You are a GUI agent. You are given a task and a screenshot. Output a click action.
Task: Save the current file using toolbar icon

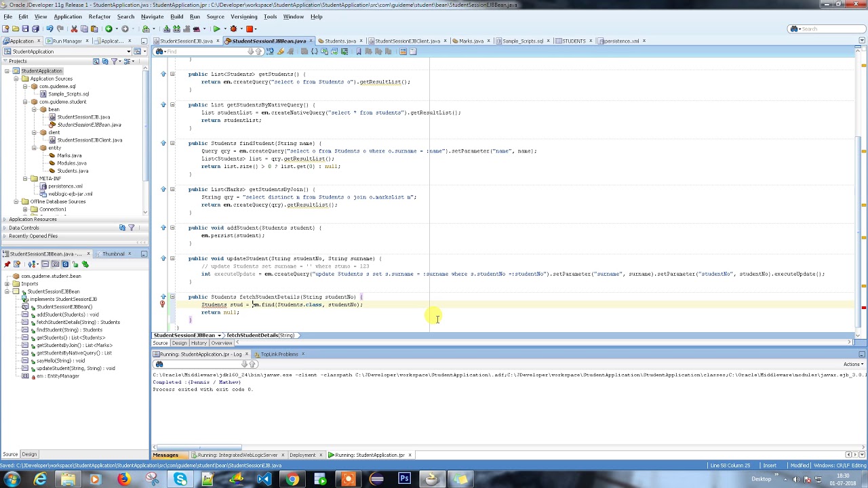tap(25, 28)
